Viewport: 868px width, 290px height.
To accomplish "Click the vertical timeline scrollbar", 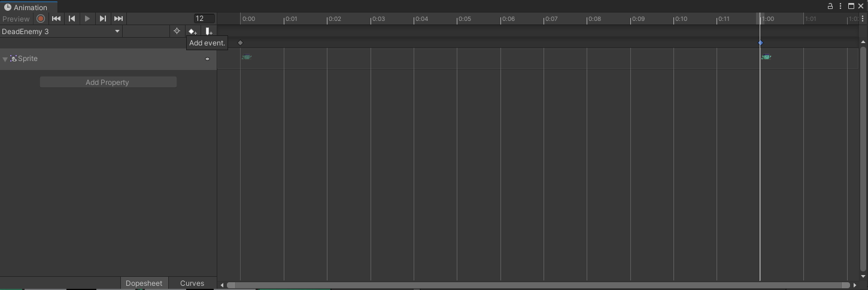I will [x=863, y=158].
